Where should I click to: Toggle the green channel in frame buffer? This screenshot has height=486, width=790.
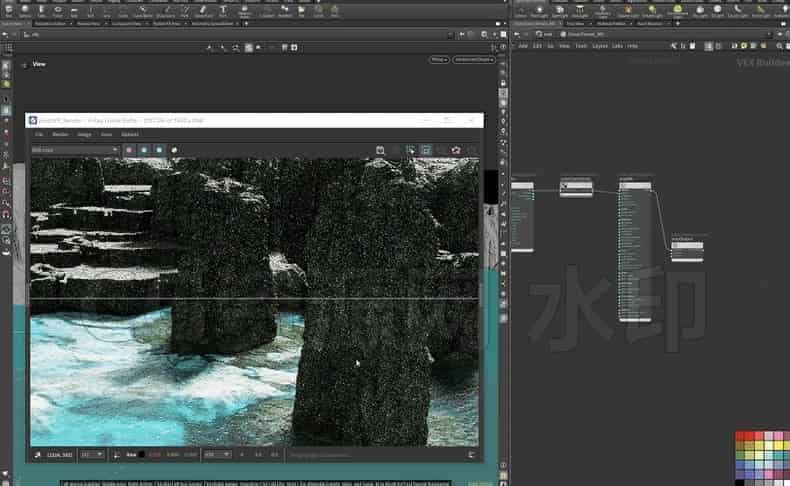click(144, 150)
